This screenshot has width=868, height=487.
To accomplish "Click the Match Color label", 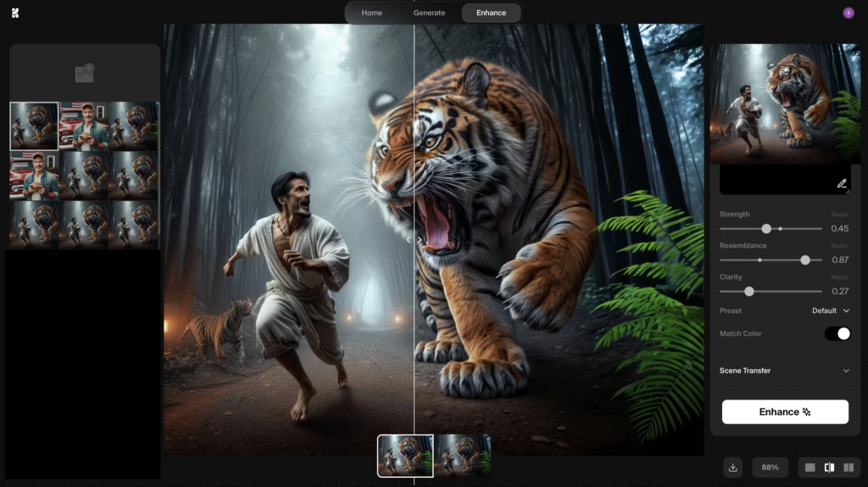I will coord(740,333).
